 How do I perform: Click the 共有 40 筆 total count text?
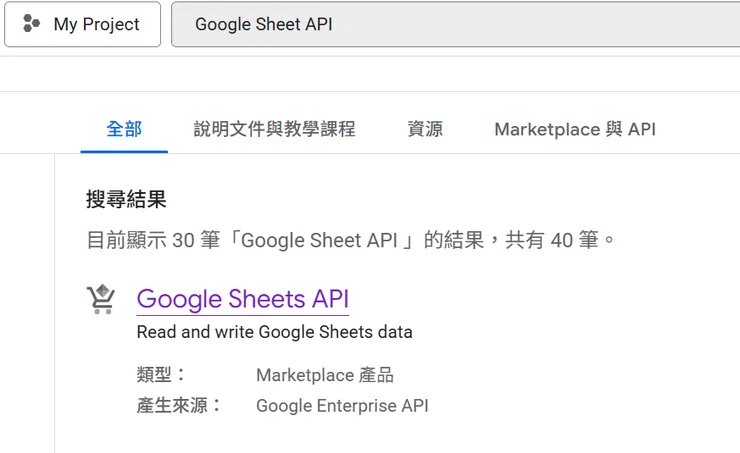[x=560, y=240]
